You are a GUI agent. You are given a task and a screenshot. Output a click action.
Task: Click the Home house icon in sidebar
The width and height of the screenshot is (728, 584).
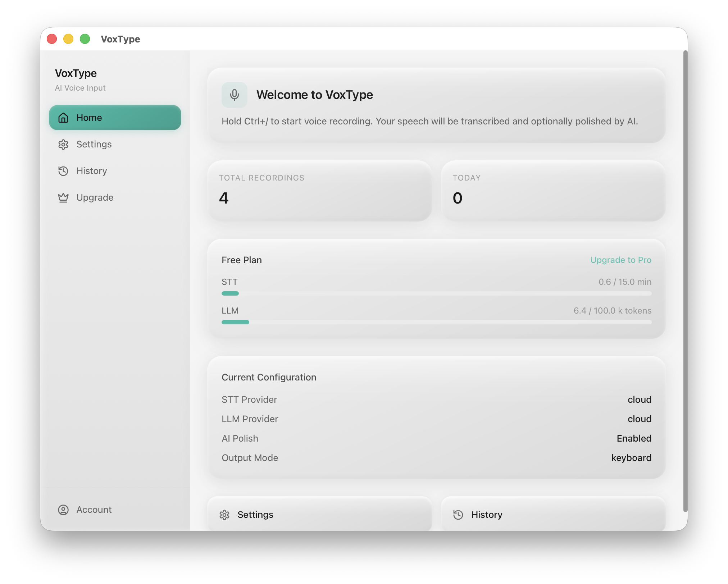[x=63, y=118]
